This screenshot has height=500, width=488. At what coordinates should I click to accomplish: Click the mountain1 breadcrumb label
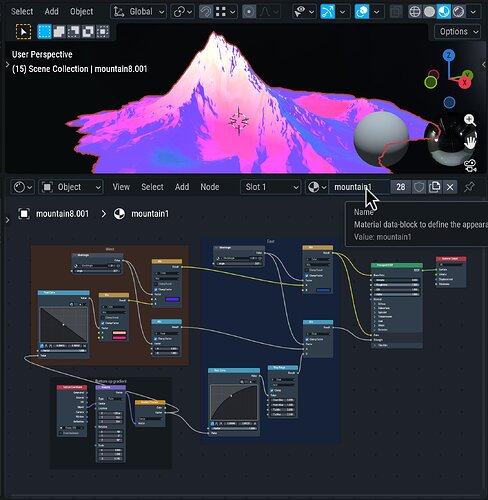point(150,214)
